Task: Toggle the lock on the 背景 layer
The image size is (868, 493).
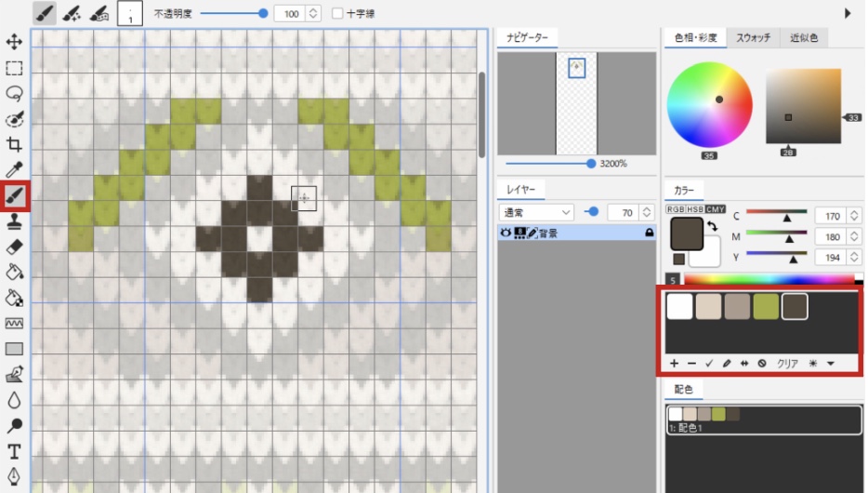Action: click(649, 233)
